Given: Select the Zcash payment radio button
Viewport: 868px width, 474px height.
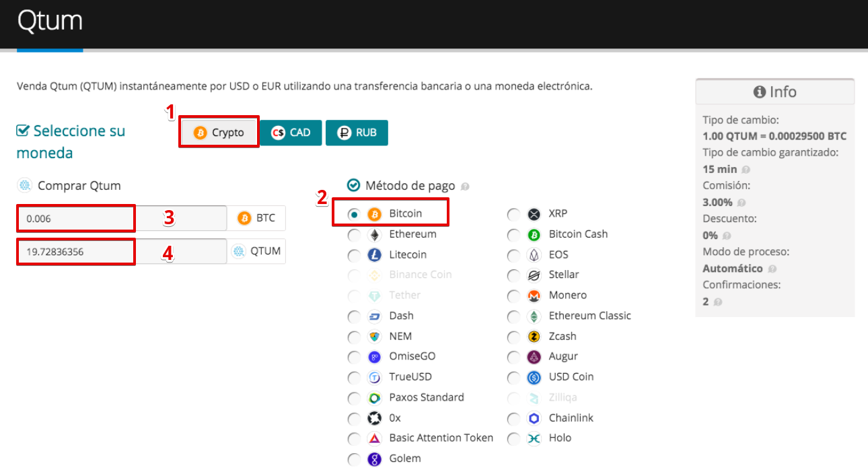Looking at the screenshot, I should tap(513, 337).
